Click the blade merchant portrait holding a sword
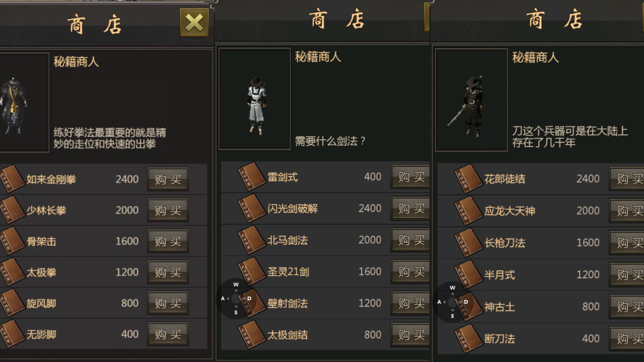This screenshot has width=644, height=362. coord(472,100)
